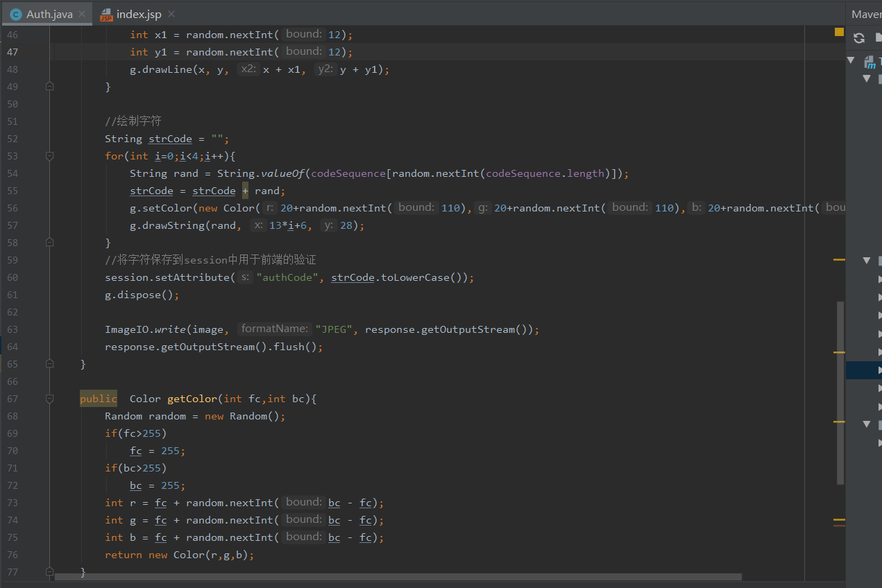Collapse the getColor method at line 67
Image resolution: width=882 pixels, height=588 pixels.
49,399
